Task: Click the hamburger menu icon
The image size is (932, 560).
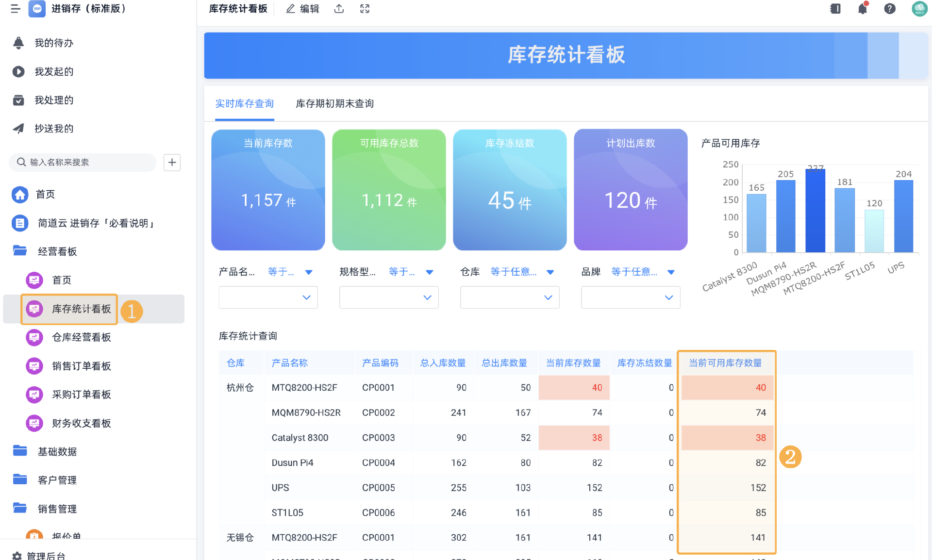Action: pos(16,9)
